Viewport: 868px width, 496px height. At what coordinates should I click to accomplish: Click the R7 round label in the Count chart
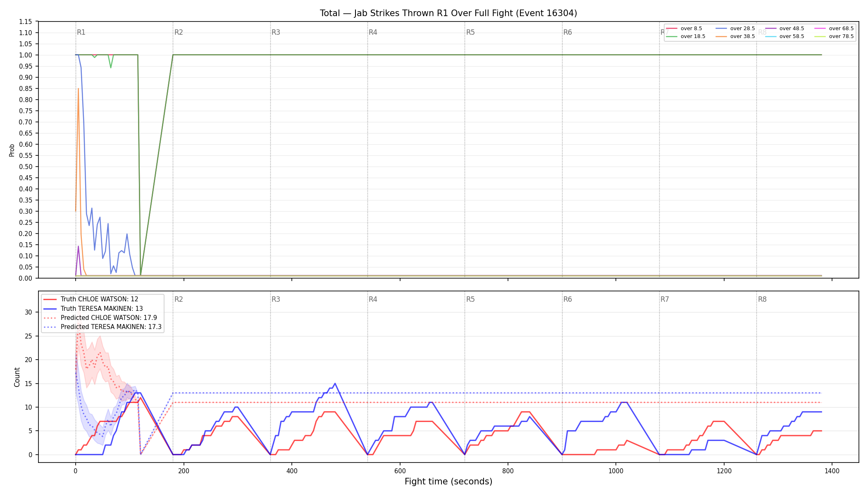(665, 299)
